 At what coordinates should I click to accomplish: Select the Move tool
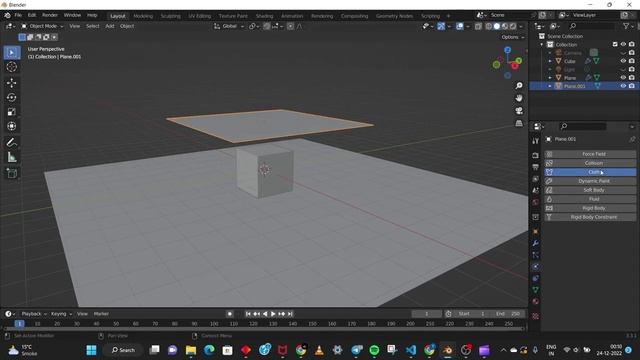pos(12,83)
